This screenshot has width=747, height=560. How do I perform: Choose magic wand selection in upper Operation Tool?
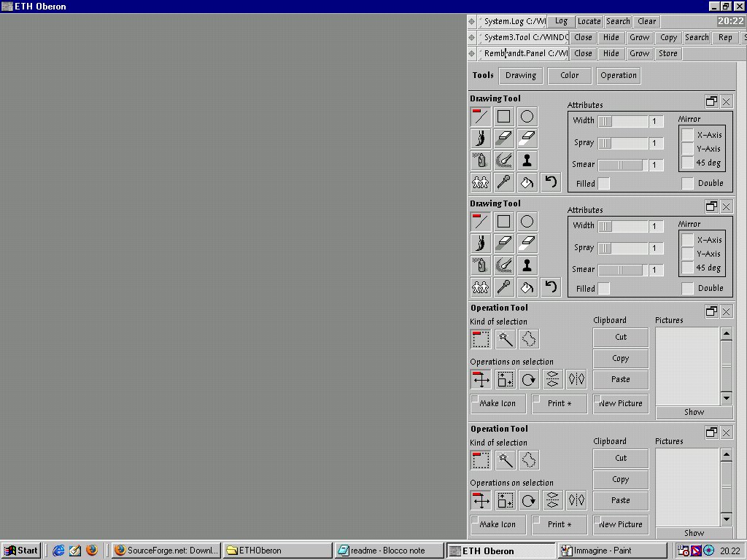(505, 339)
